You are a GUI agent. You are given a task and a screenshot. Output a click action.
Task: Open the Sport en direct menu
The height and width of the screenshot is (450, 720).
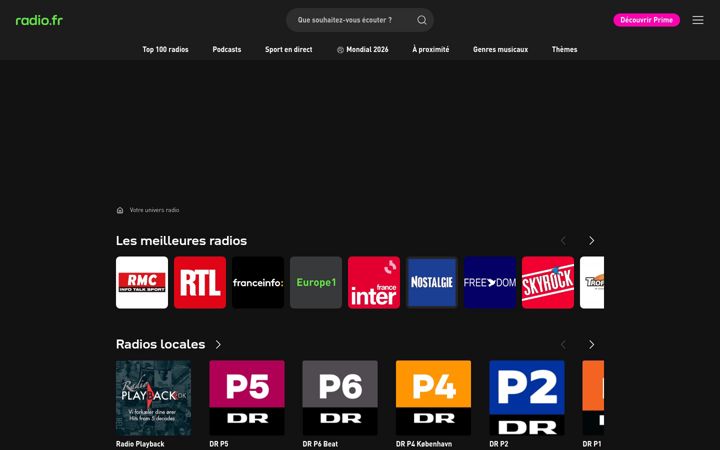[x=288, y=50]
